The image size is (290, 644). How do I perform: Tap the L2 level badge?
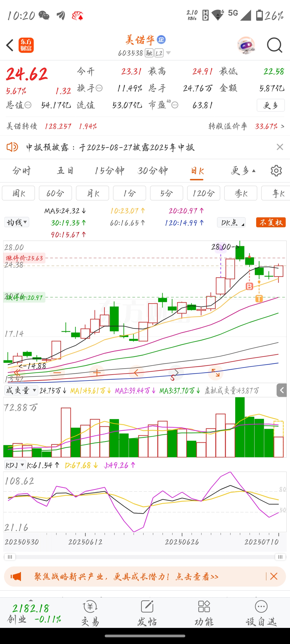click(159, 53)
